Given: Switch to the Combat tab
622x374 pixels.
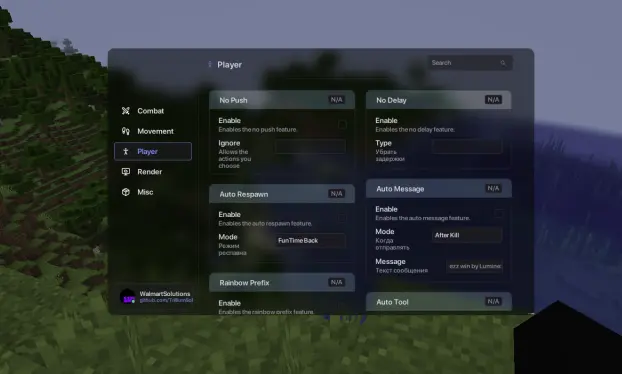Looking at the screenshot, I should pos(153,111).
